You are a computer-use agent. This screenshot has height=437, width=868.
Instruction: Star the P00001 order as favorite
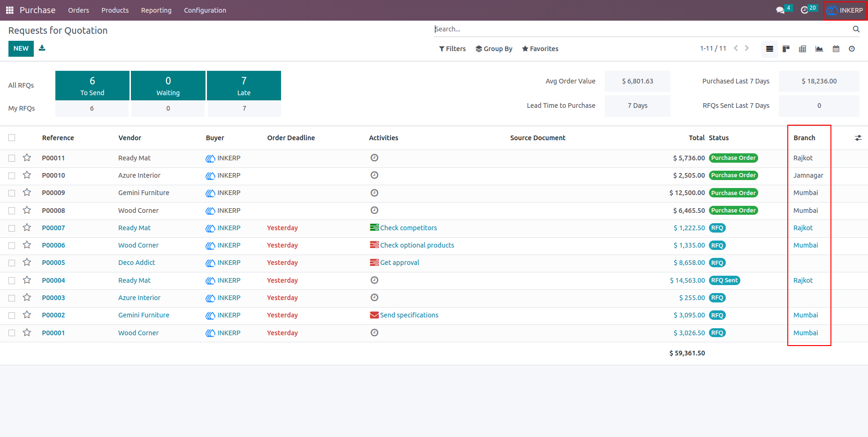pos(27,332)
